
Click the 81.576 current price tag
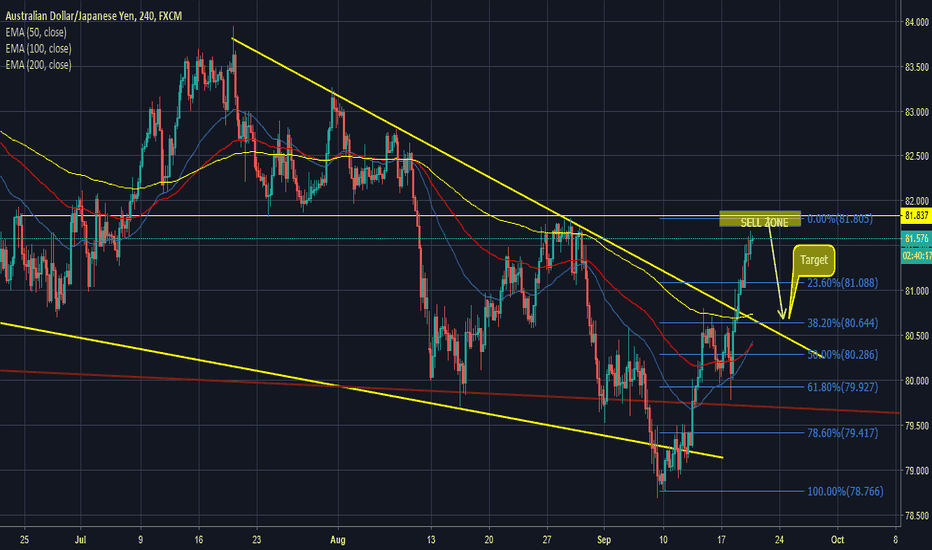(x=916, y=238)
